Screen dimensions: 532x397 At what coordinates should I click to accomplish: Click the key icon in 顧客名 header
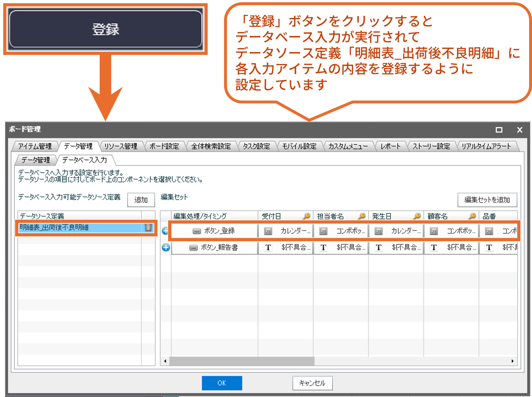472,216
